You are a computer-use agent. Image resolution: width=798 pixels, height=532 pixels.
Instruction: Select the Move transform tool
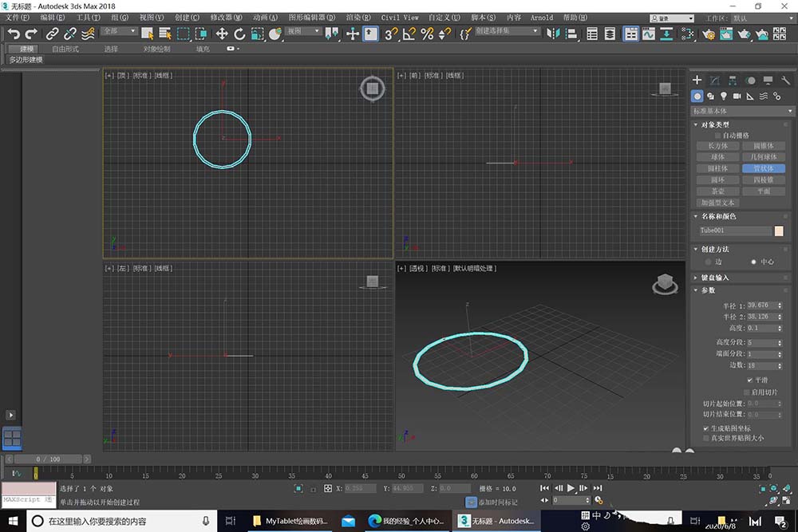pyautogui.click(x=222, y=33)
